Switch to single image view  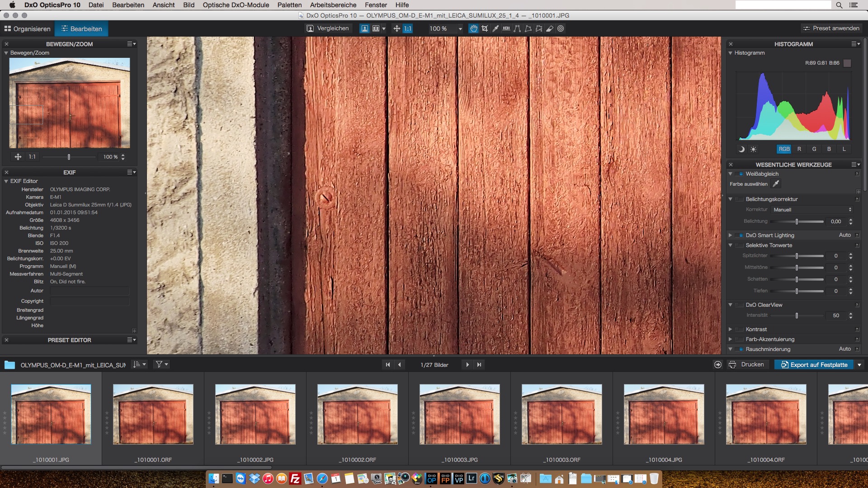[x=364, y=28]
